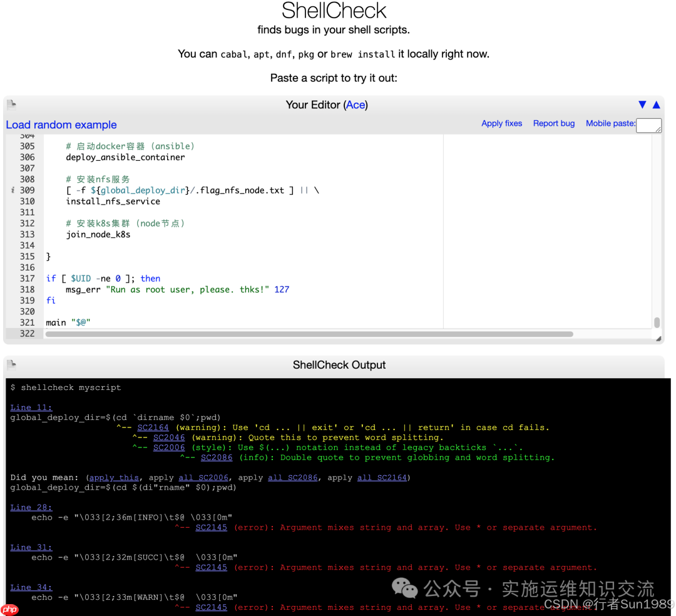Click Report bug link
Viewport: 676px width, 616px height.
coord(553,123)
